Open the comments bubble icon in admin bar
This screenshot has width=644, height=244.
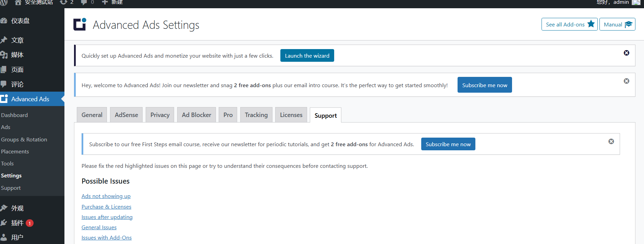[x=84, y=2]
